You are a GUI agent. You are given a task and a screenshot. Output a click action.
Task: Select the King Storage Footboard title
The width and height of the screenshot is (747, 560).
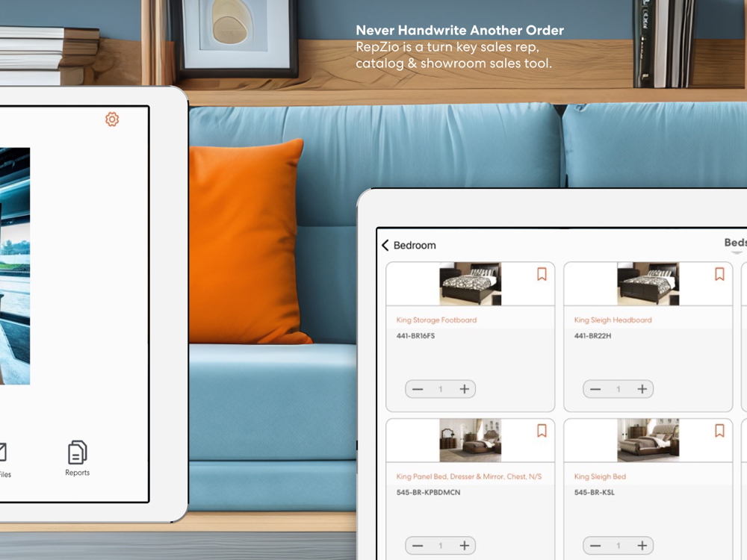click(436, 320)
